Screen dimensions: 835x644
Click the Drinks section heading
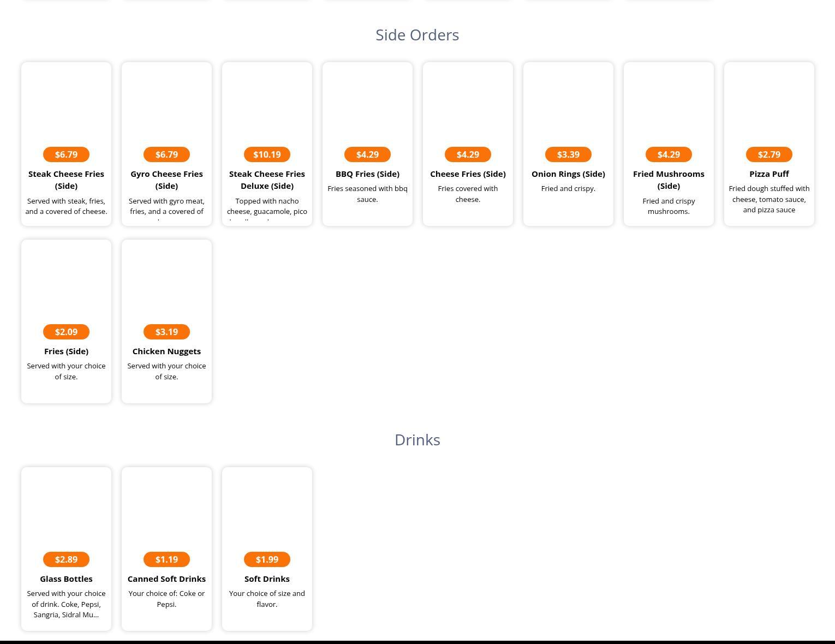417,440
